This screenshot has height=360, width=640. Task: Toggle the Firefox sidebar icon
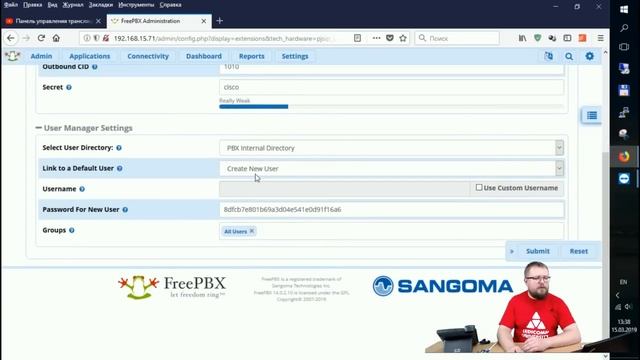(x=567, y=38)
